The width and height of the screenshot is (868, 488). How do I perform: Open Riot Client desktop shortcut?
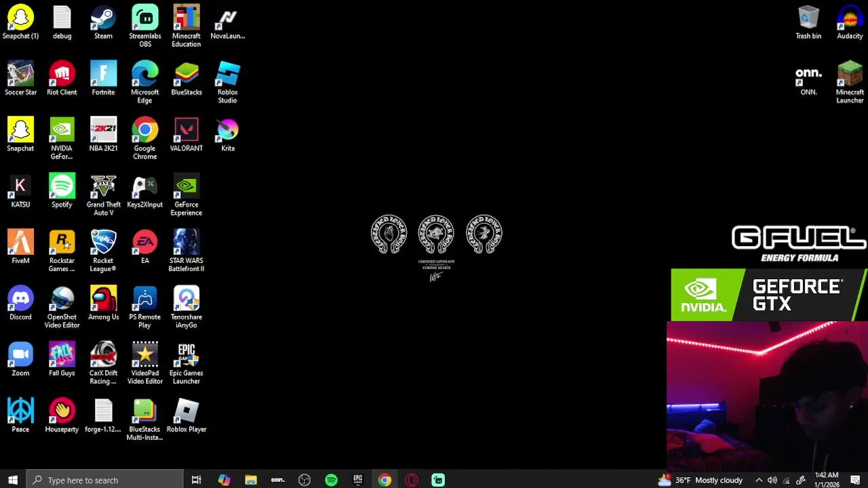pyautogui.click(x=62, y=79)
